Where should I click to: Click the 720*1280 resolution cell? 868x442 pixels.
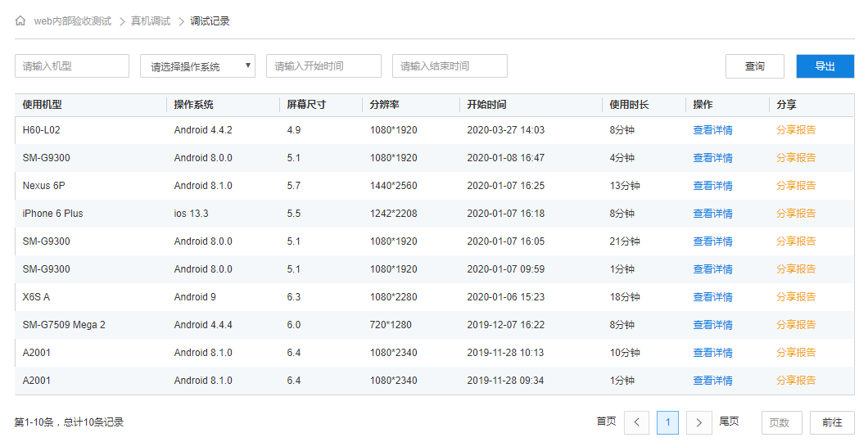391,325
